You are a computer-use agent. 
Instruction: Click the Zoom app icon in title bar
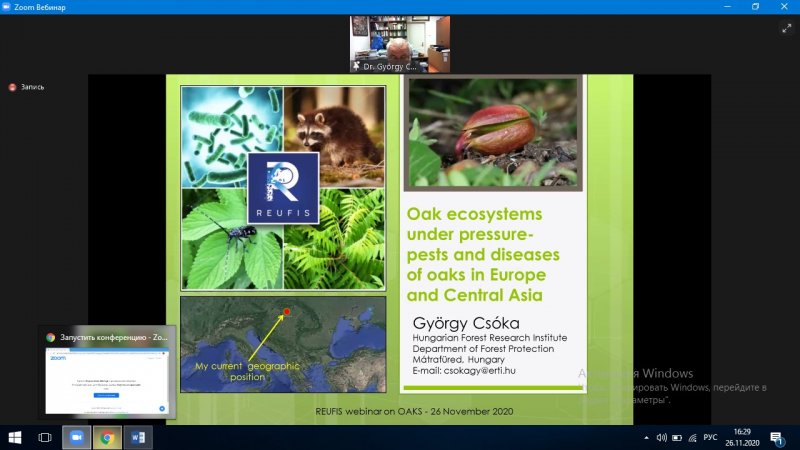pos(7,7)
